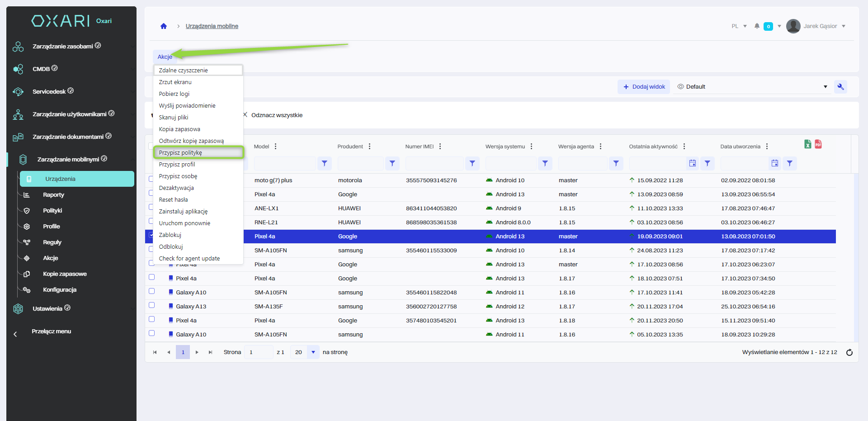Click the home breadcrumb icon
The width and height of the screenshot is (868, 421).
pyautogui.click(x=164, y=26)
